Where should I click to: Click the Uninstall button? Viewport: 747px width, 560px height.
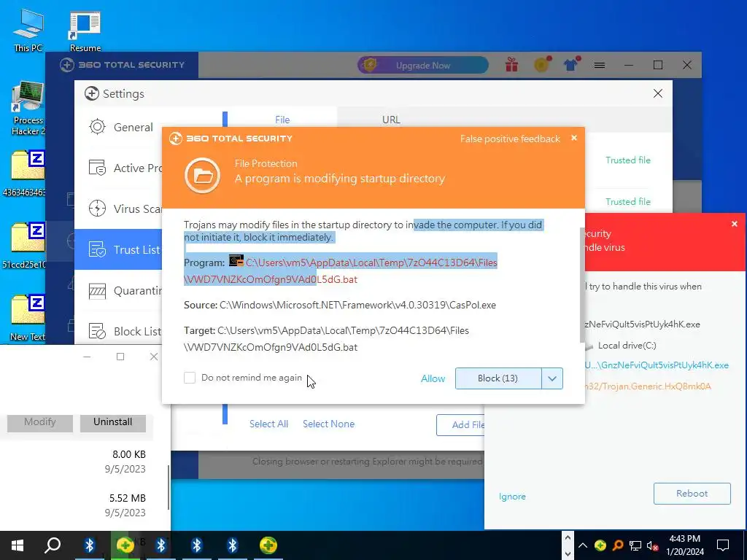click(x=113, y=422)
